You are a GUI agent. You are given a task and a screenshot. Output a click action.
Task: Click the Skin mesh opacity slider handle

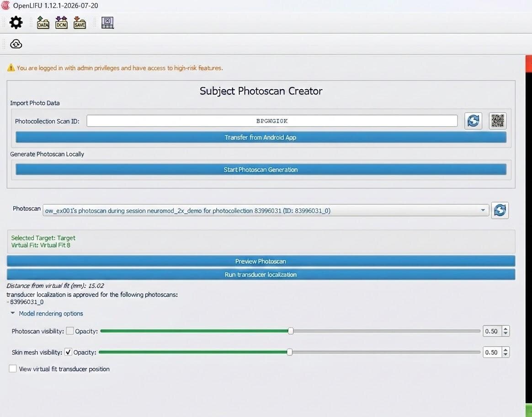point(289,352)
